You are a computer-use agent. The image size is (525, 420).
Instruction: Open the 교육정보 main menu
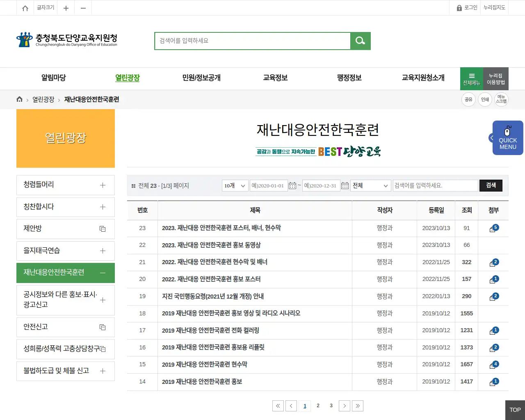[x=275, y=78]
